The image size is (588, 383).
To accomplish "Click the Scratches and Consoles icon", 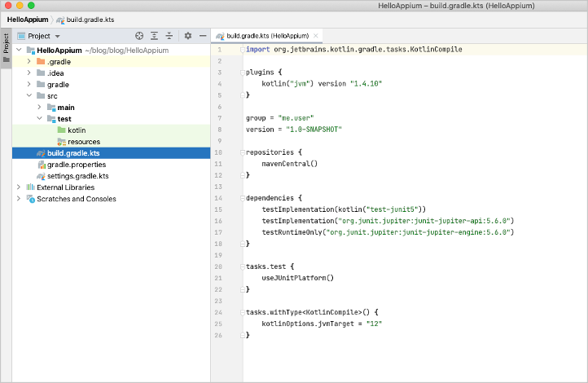I will [30, 199].
